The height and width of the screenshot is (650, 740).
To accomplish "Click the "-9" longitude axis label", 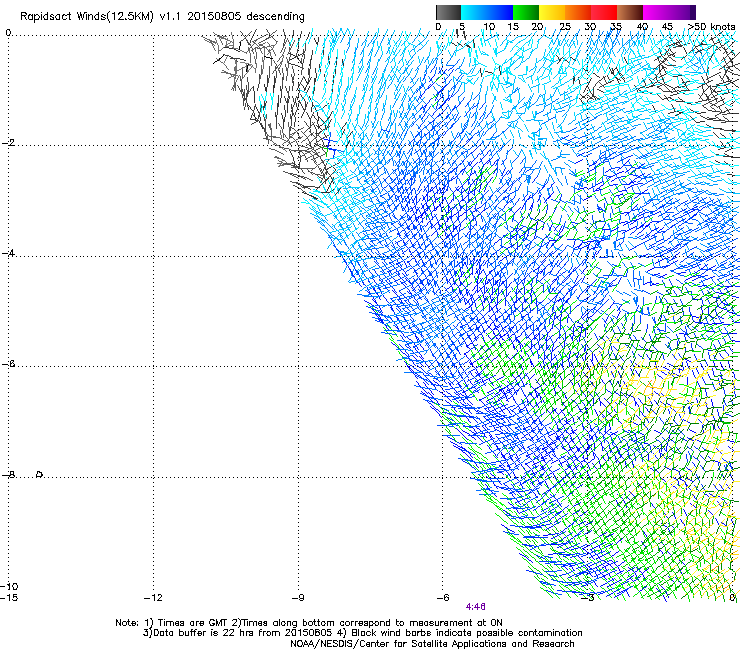I will click(298, 598).
